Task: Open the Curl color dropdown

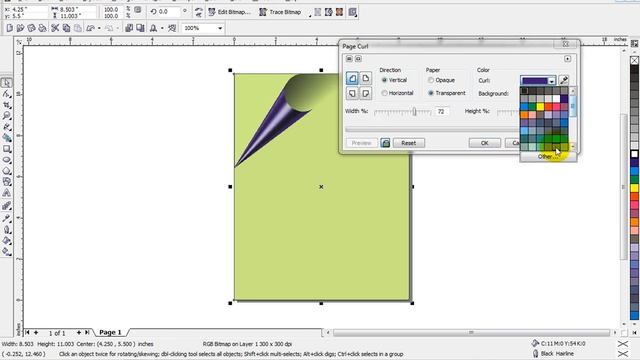Action: [551, 81]
